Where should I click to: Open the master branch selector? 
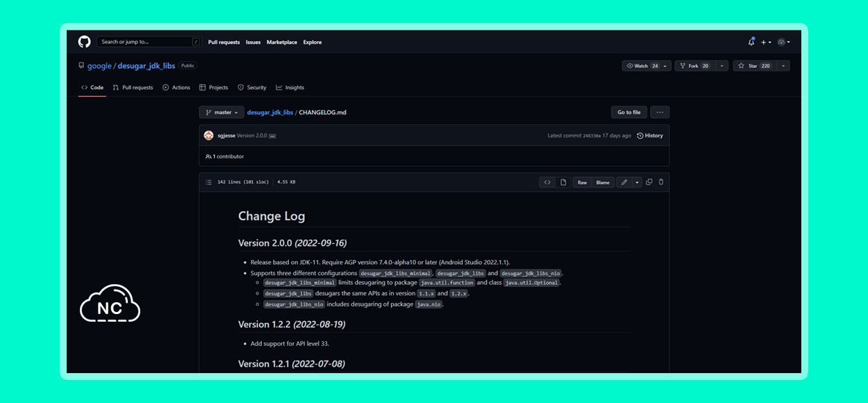[x=222, y=113]
